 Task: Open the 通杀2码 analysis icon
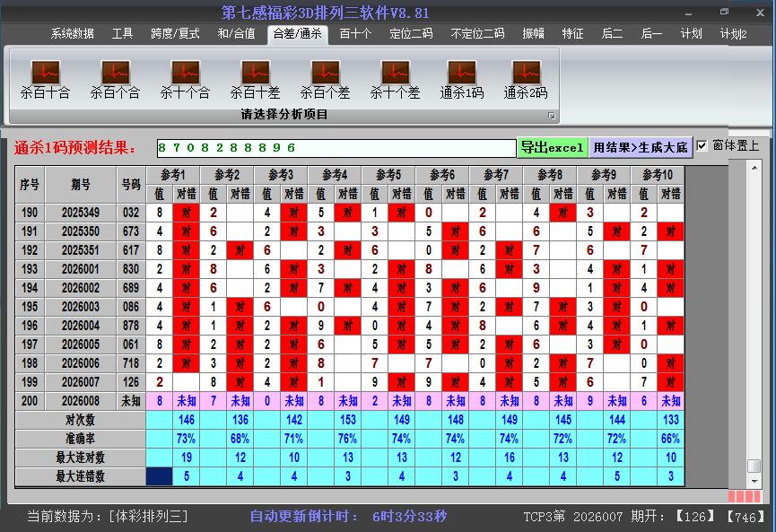point(525,73)
